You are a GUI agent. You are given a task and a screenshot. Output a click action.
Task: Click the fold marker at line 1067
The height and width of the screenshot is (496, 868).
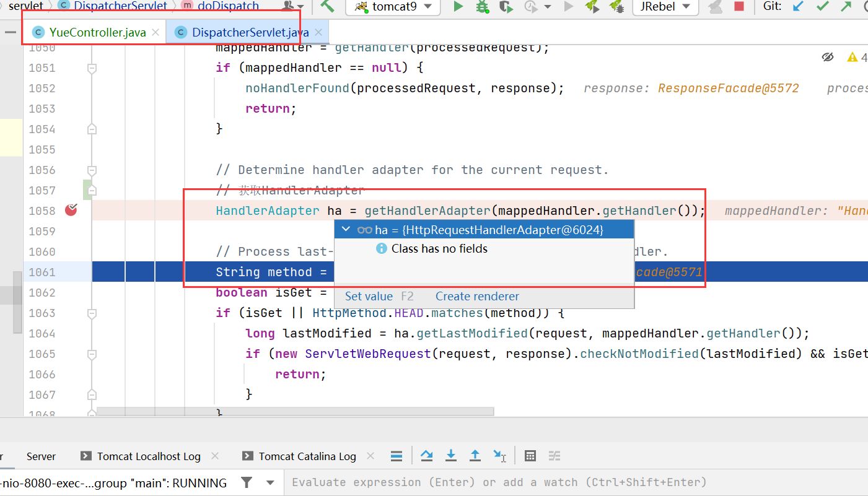[x=92, y=394]
